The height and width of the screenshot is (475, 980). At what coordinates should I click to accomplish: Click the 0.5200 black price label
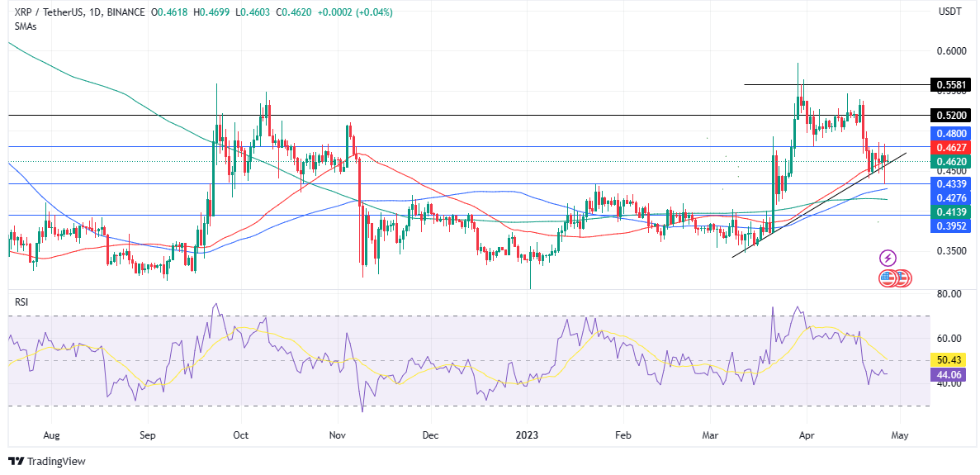[x=950, y=115]
